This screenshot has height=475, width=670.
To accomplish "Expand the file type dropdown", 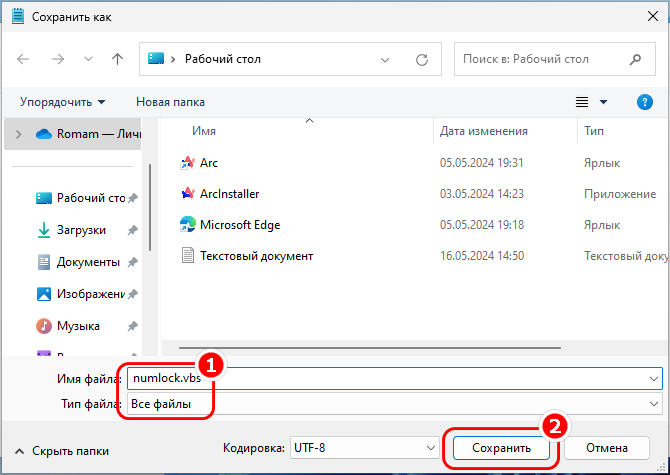I will [x=653, y=403].
